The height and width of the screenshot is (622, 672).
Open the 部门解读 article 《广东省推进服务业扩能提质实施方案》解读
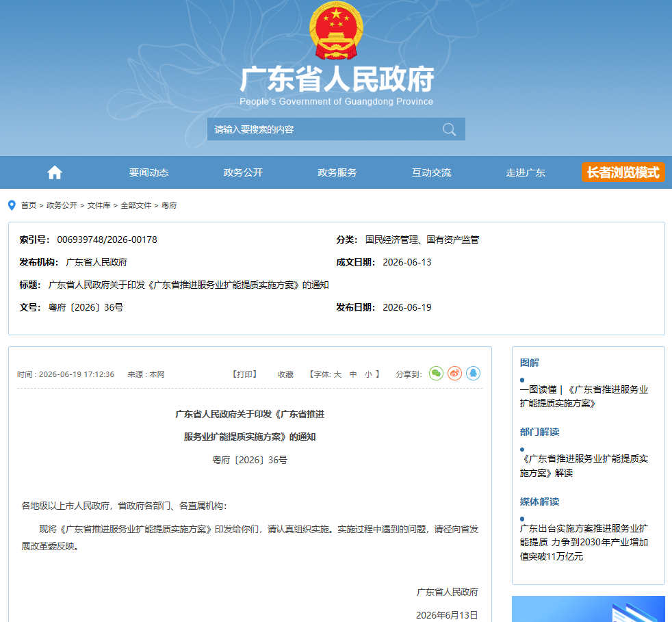coord(584,465)
